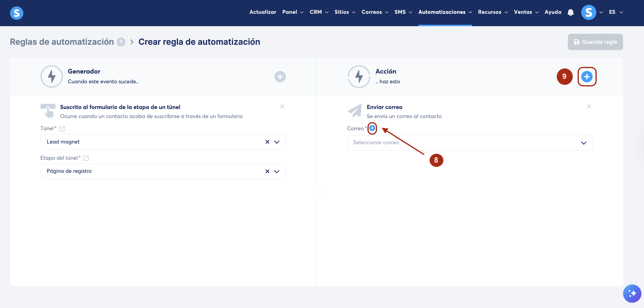Click the Guardar regla button

[x=595, y=42]
